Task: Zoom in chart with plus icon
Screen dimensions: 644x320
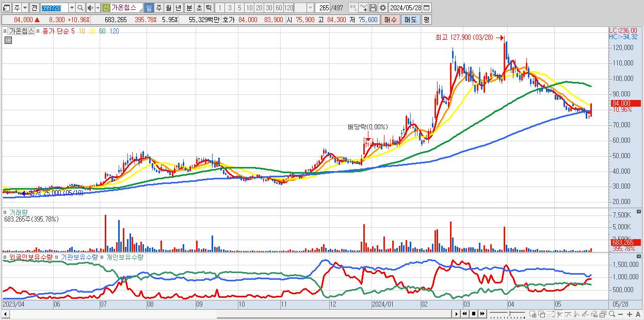Action: [629, 314]
